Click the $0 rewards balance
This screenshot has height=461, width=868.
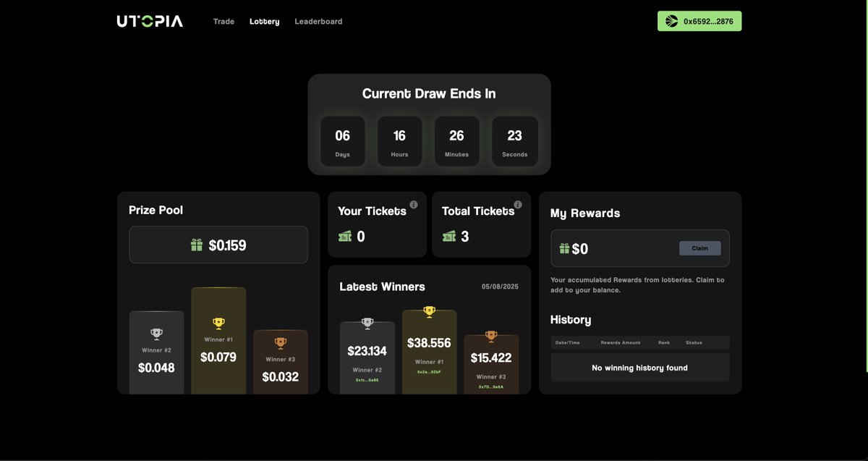[x=580, y=249]
